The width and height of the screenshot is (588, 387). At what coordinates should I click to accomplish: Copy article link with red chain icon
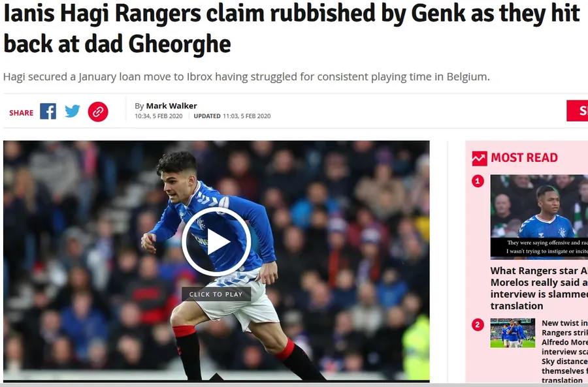98,112
